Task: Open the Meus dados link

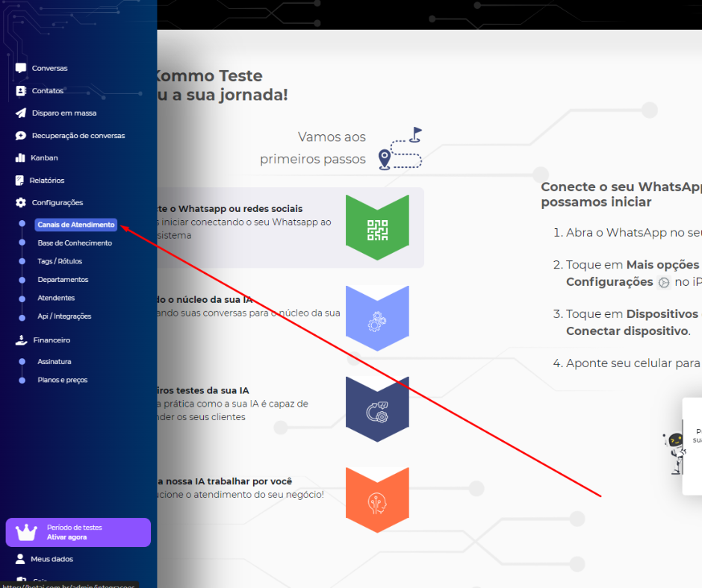Action: click(x=52, y=559)
